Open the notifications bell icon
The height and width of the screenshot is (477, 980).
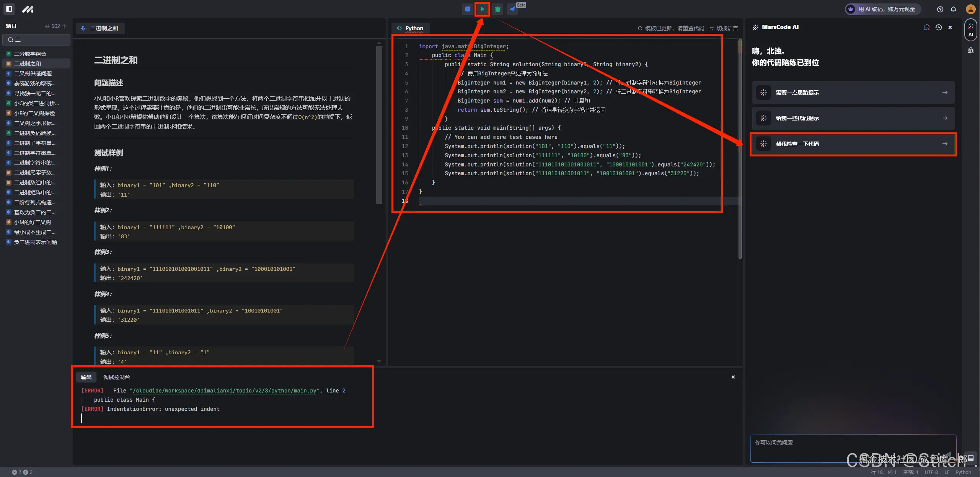click(953, 9)
